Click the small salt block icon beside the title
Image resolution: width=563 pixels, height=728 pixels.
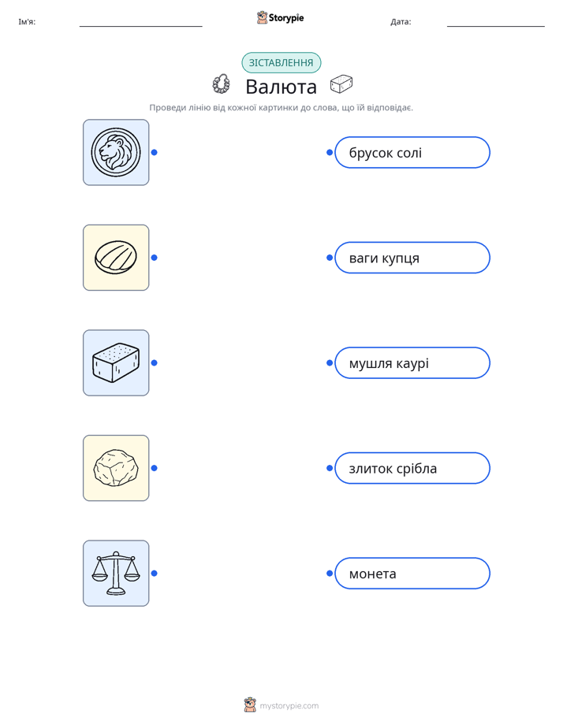coord(341,84)
